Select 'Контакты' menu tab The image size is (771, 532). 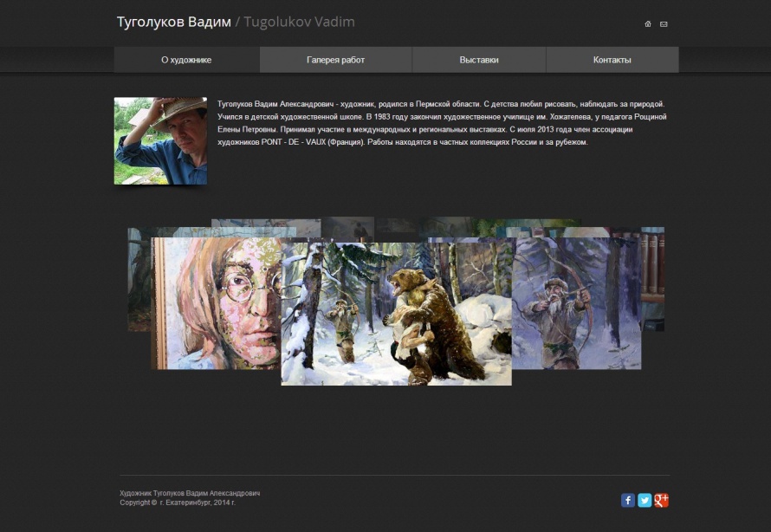(612, 60)
